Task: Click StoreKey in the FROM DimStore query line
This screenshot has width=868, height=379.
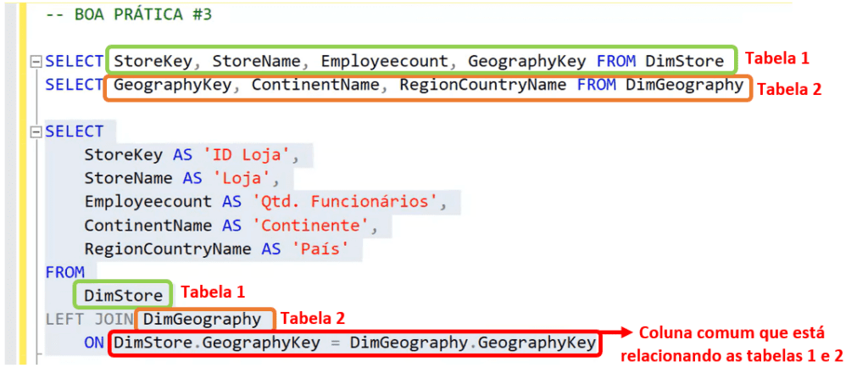Action: point(153,61)
